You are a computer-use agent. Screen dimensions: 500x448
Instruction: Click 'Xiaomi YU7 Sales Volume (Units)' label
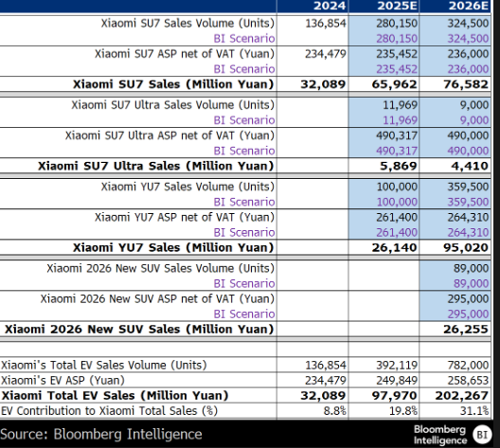187,187
